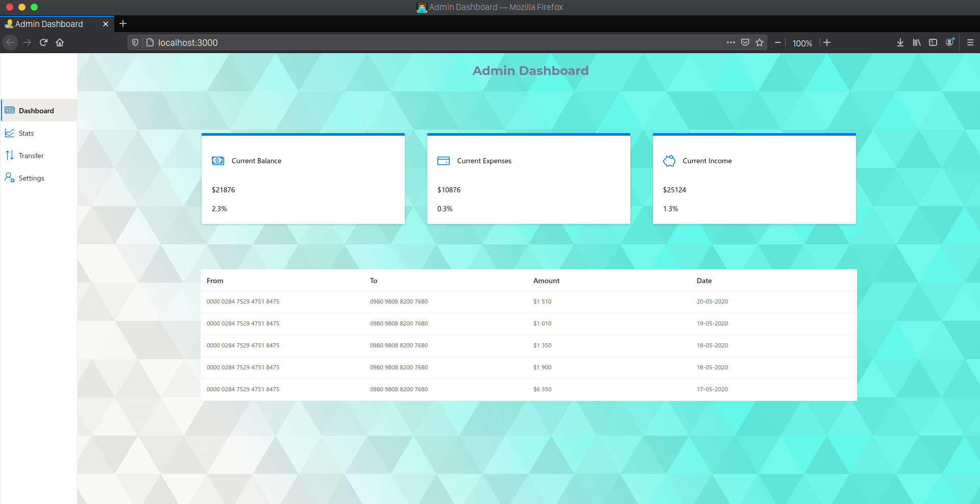Increase the page zoom level

coord(827,43)
